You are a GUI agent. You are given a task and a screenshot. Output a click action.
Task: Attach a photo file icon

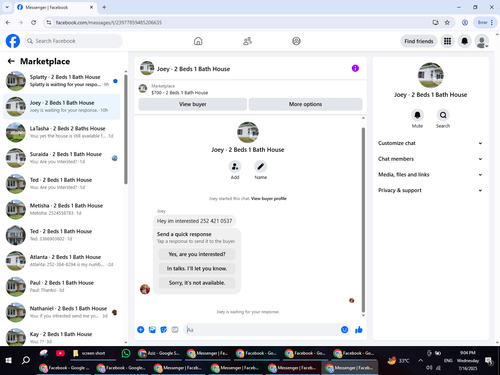pos(152,330)
